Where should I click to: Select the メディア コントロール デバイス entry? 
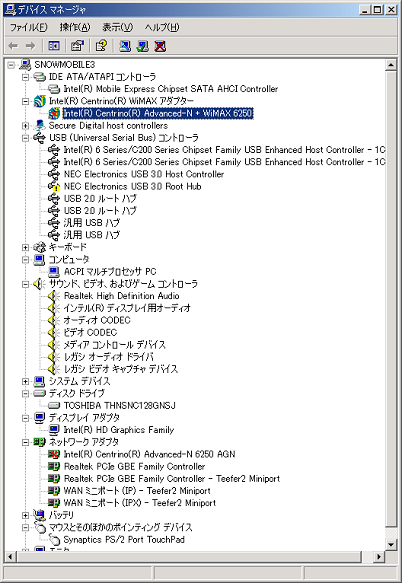114,345
